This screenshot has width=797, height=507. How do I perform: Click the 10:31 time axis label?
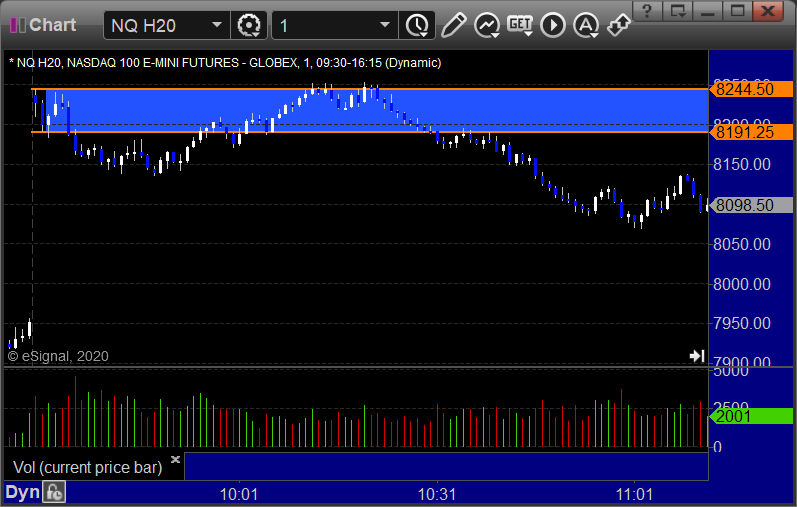click(x=437, y=494)
